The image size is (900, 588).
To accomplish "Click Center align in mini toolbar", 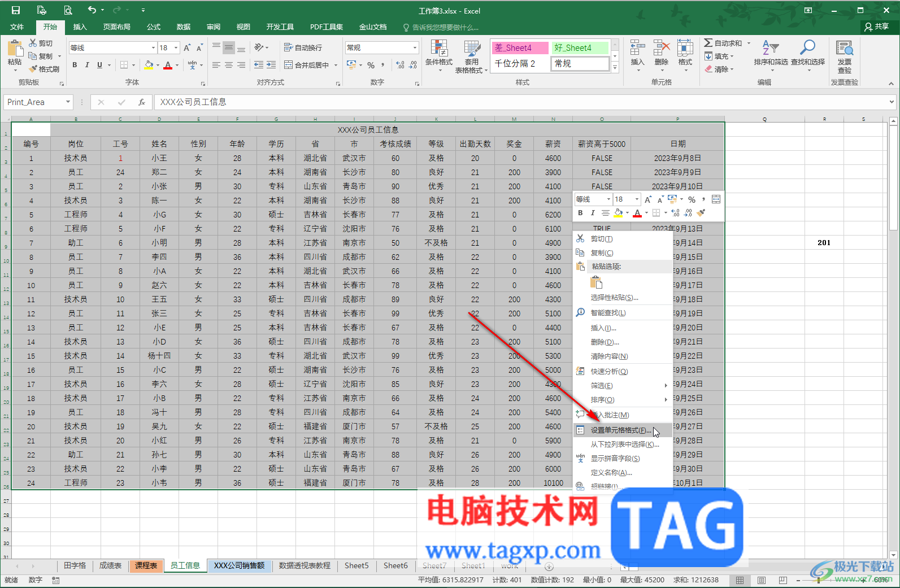I will 605,213.
